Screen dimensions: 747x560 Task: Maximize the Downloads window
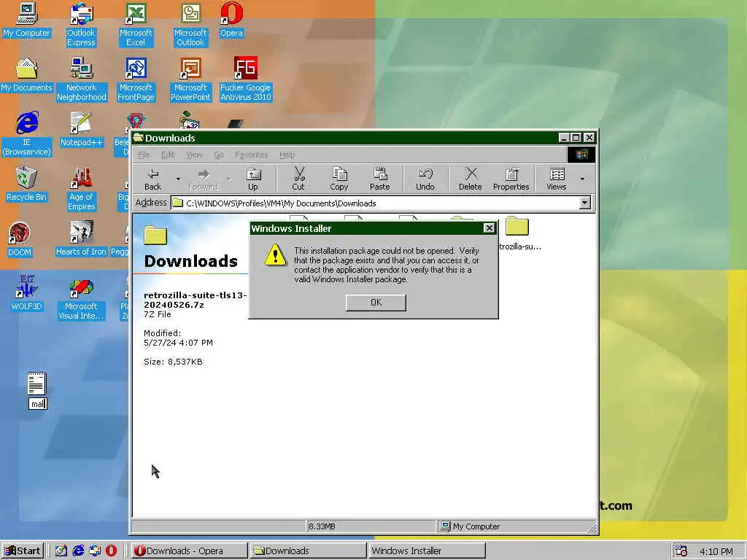point(576,138)
